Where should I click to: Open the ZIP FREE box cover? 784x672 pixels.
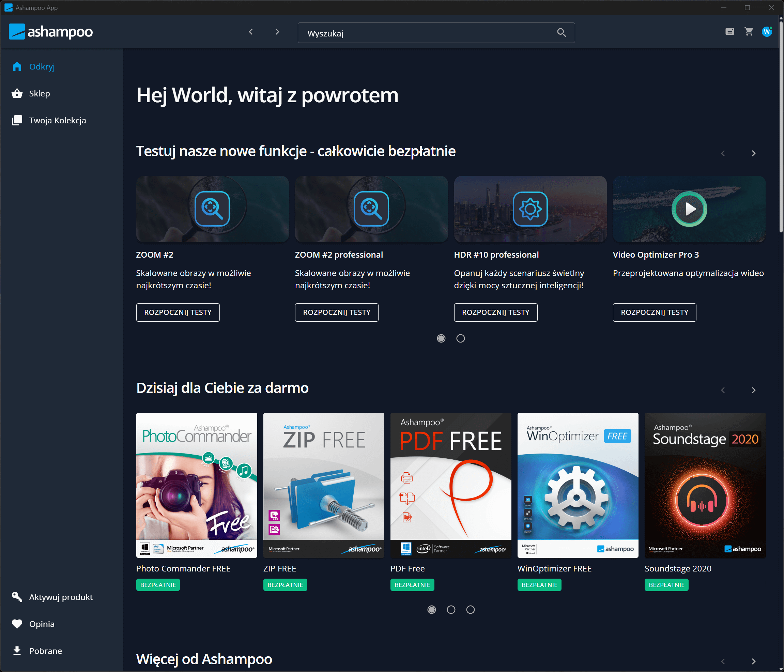coord(324,485)
